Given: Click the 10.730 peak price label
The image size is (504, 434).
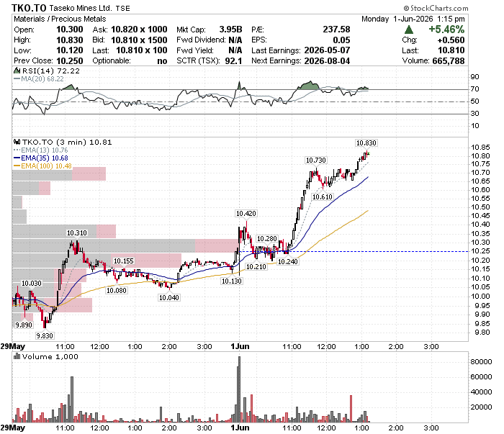Looking at the screenshot, I should tap(315, 160).
